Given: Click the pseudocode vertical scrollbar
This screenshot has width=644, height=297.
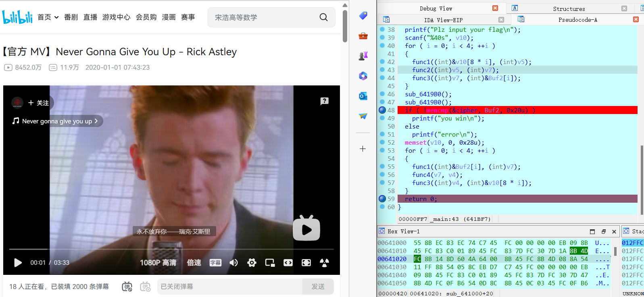Looking at the screenshot, I should pos(642,179).
